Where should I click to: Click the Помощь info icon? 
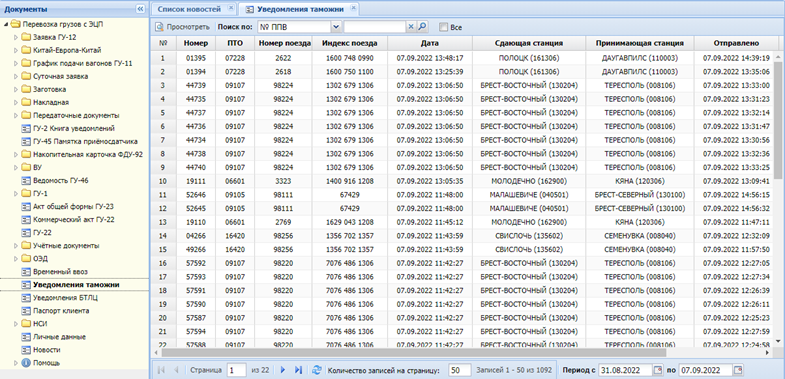26,362
